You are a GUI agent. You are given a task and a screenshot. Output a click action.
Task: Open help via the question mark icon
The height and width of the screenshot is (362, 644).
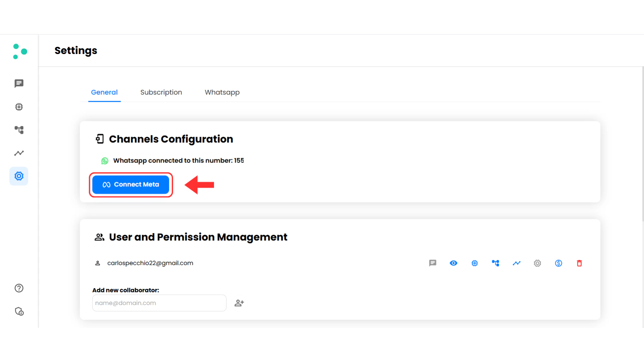(x=19, y=288)
